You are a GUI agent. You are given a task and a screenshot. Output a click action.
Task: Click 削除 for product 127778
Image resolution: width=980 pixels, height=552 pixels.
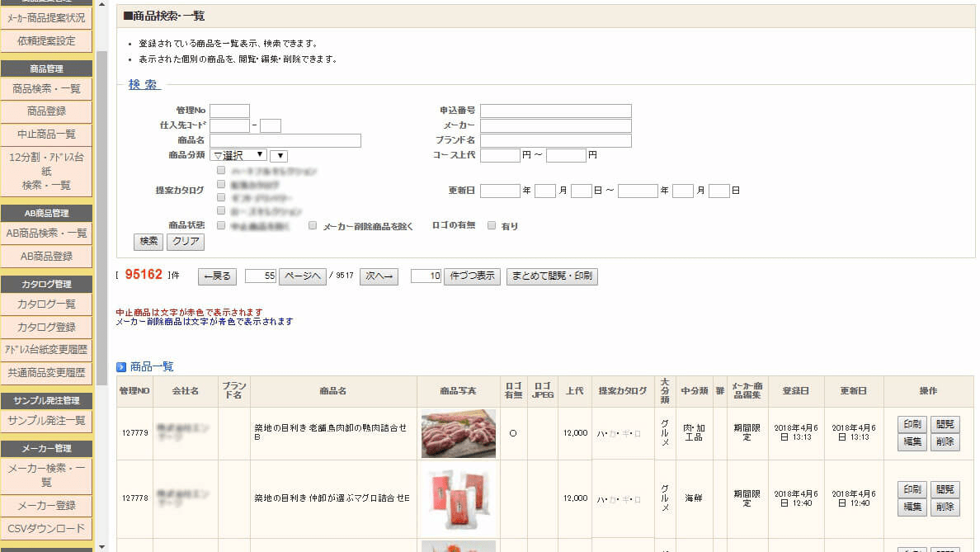tap(945, 507)
